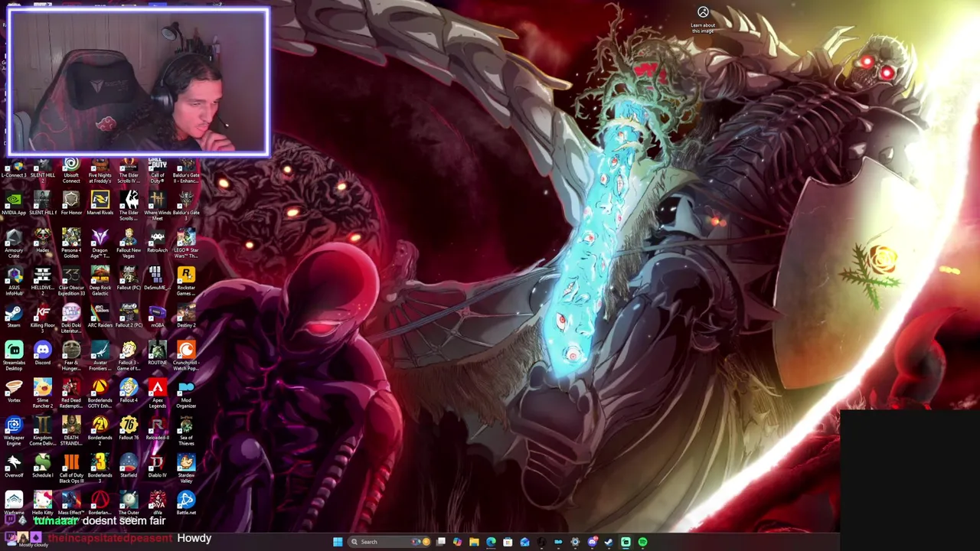This screenshot has width=980, height=551.
Task: Open Spotify from the taskbar
Action: point(642,542)
